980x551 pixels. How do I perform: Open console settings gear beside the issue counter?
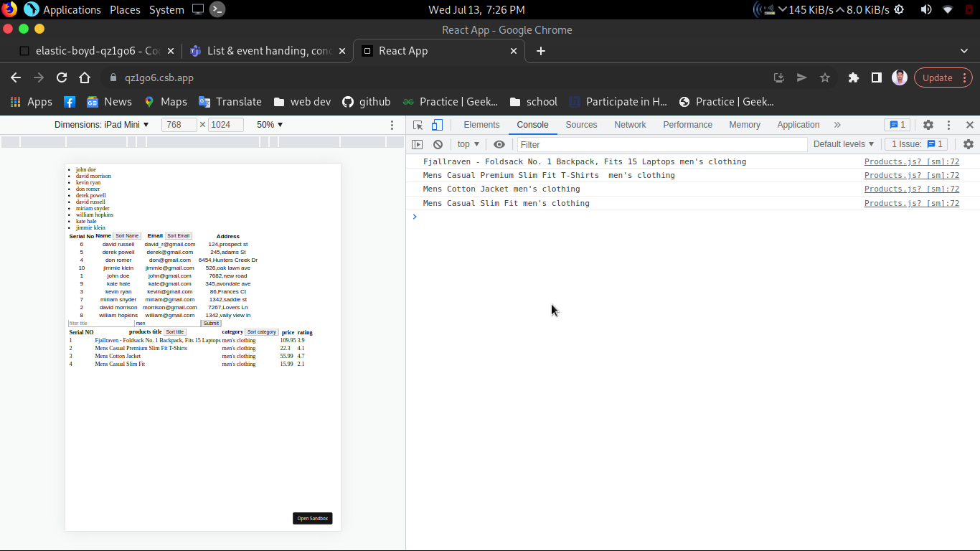pyautogui.click(x=969, y=144)
